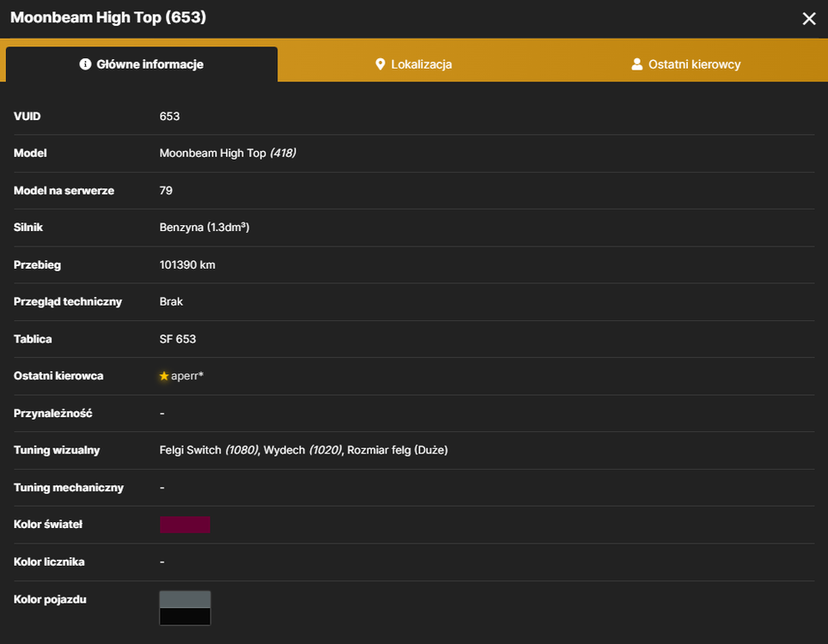Viewport: 828px width, 644px height.
Task: Click the person icon on Ostatni kierowcy
Action: [x=636, y=64]
